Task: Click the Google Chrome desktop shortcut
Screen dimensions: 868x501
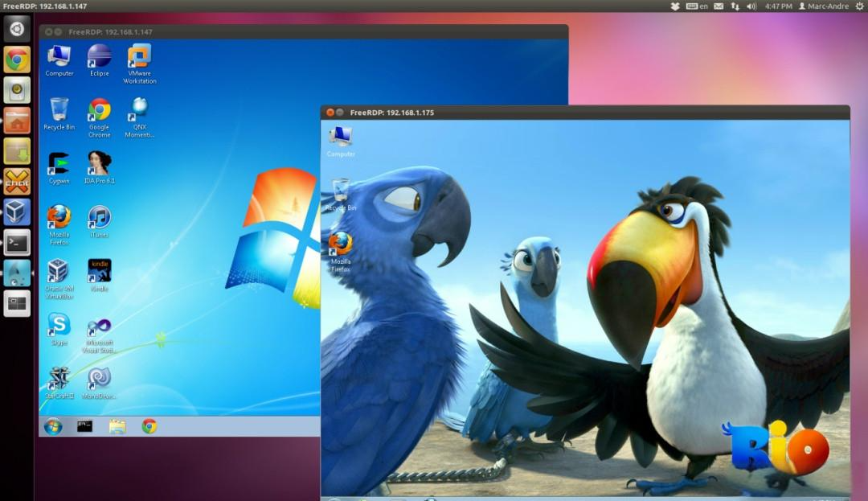Action: click(x=100, y=110)
